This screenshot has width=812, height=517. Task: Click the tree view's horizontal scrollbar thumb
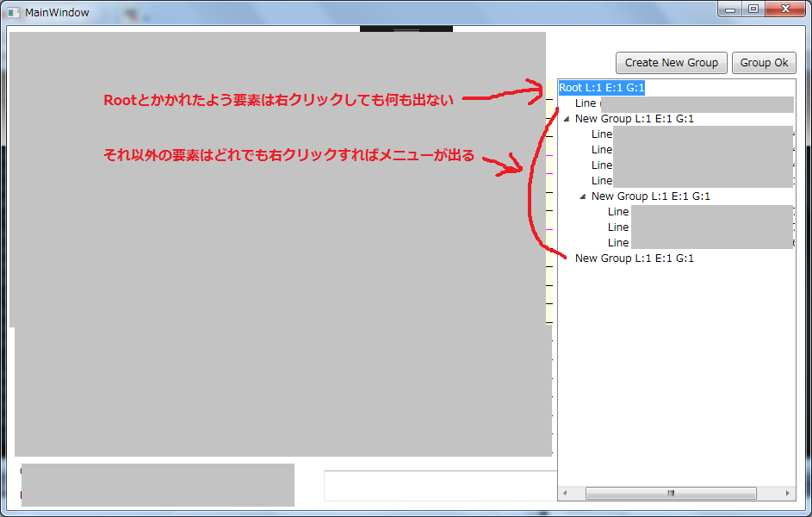pos(671,493)
